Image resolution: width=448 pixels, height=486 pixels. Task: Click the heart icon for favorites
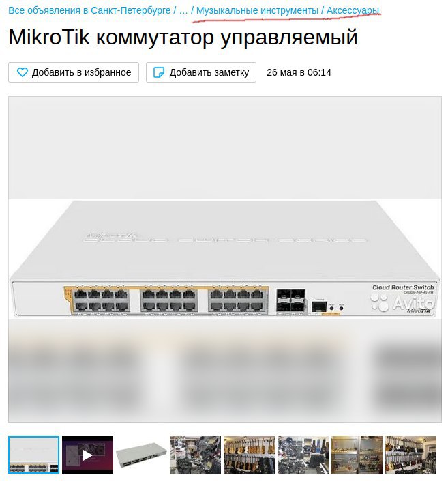23,72
